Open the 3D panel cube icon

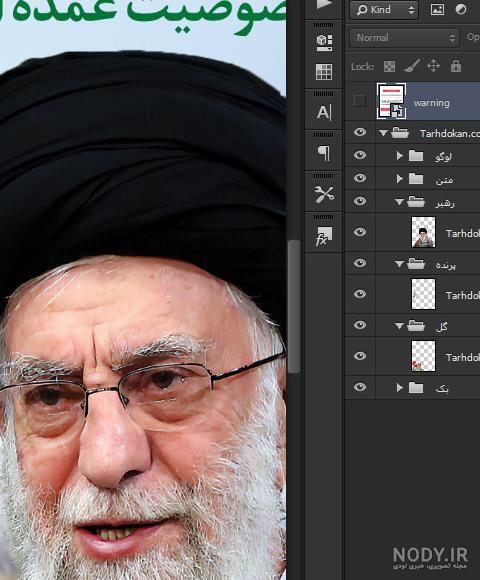coord(324,43)
